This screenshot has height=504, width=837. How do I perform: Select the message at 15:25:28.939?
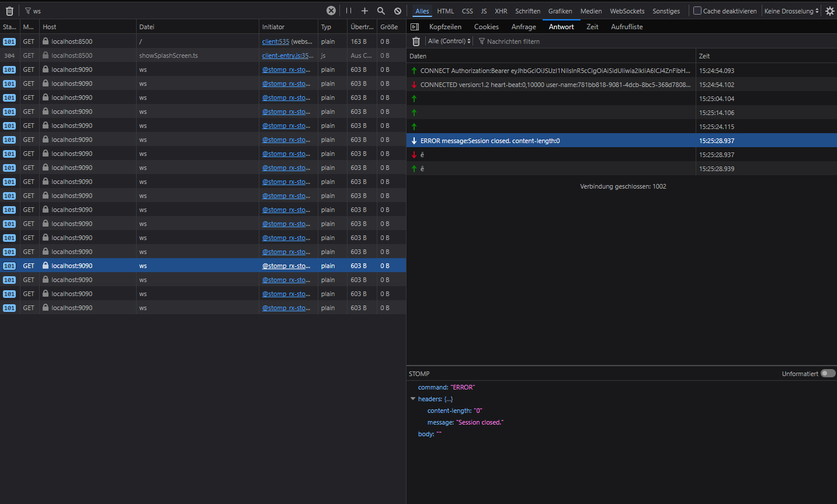pyautogui.click(x=621, y=169)
